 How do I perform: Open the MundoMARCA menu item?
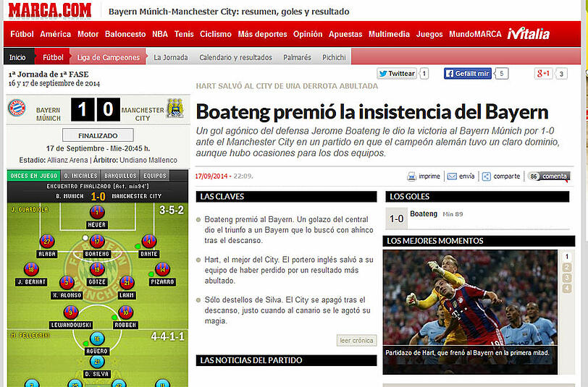(x=475, y=34)
